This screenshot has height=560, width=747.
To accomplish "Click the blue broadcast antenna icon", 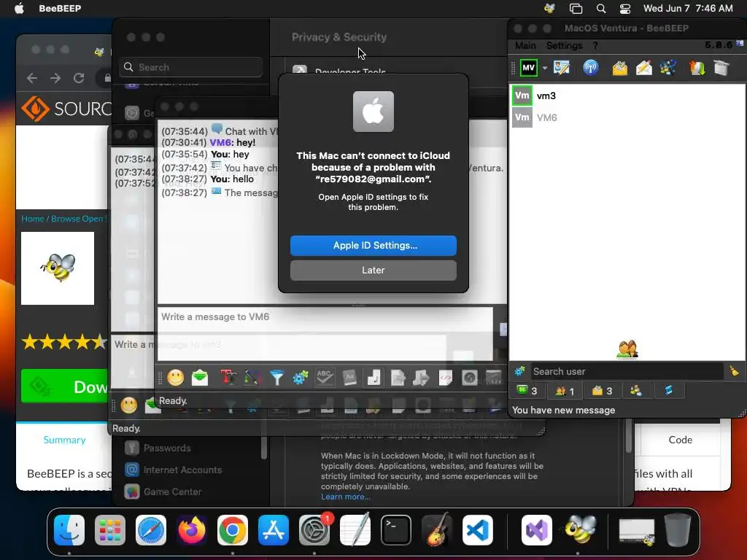I will coord(591,68).
